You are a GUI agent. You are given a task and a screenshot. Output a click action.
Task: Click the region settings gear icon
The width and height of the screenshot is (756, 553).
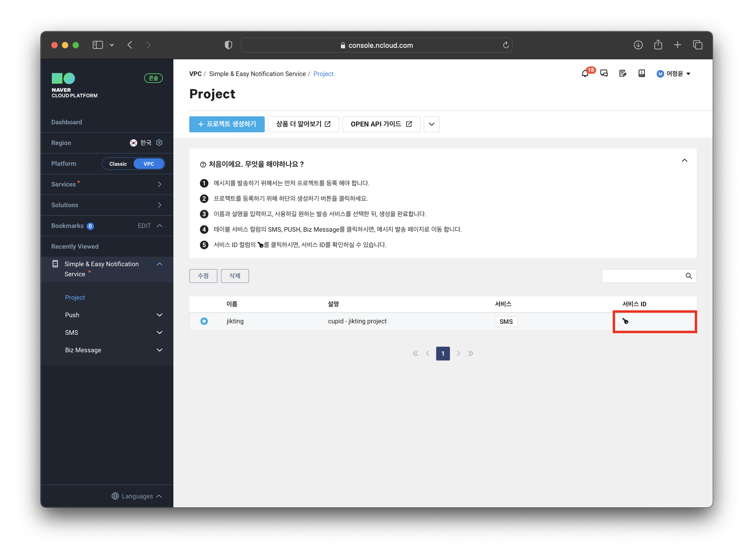coord(160,143)
